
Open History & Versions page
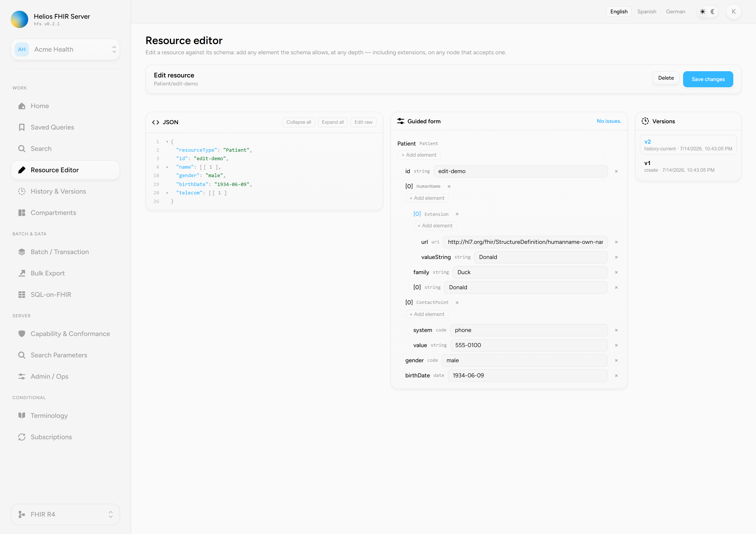pyautogui.click(x=65, y=191)
